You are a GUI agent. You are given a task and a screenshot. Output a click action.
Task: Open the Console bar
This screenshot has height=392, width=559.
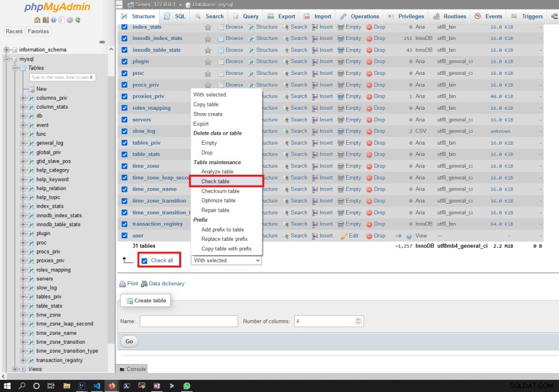[132, 369]
